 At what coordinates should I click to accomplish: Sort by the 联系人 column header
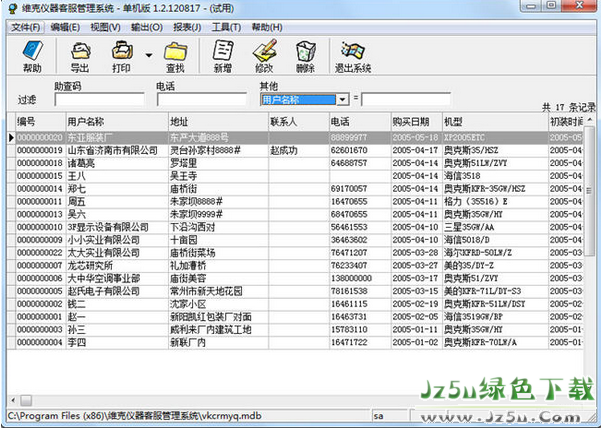(299, 122)
